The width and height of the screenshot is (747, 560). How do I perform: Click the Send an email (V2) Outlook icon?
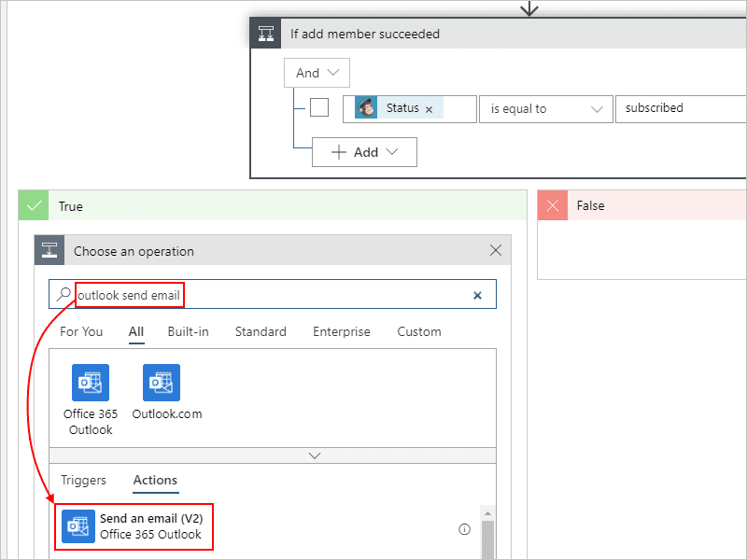pos(78,526)
